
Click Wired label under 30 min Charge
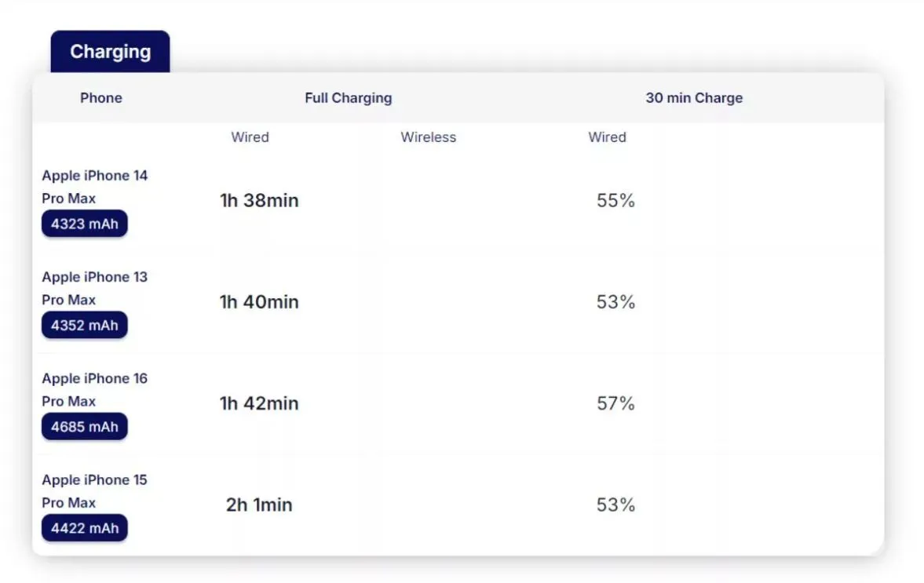point(607,137)
